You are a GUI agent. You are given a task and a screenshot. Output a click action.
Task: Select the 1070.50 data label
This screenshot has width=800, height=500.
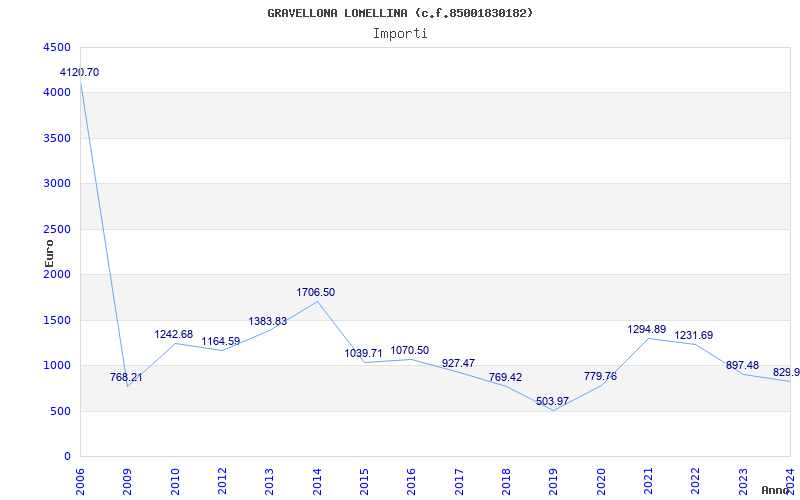[x=410, y=351]
